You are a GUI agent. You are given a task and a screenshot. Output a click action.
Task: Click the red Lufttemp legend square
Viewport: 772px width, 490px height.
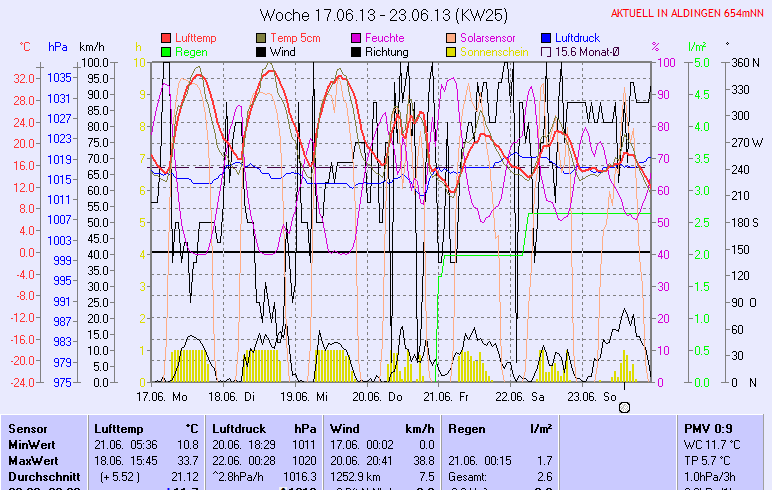[166, 38]
